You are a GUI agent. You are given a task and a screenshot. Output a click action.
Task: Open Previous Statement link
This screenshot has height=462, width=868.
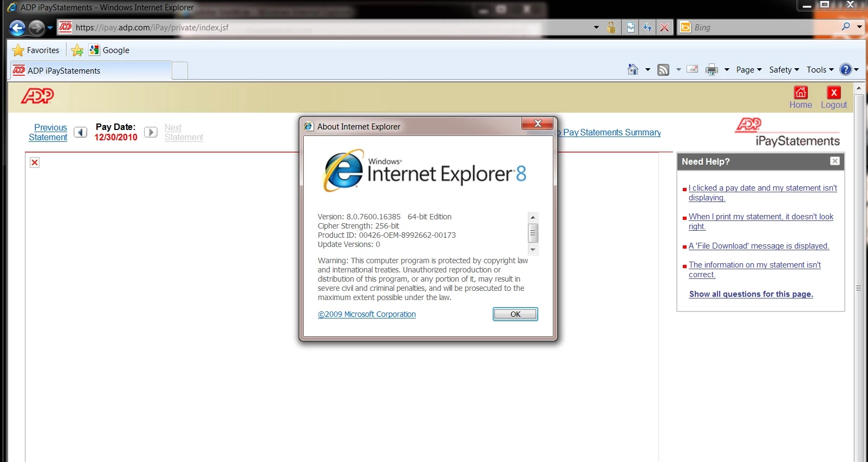tap(48, 133)
